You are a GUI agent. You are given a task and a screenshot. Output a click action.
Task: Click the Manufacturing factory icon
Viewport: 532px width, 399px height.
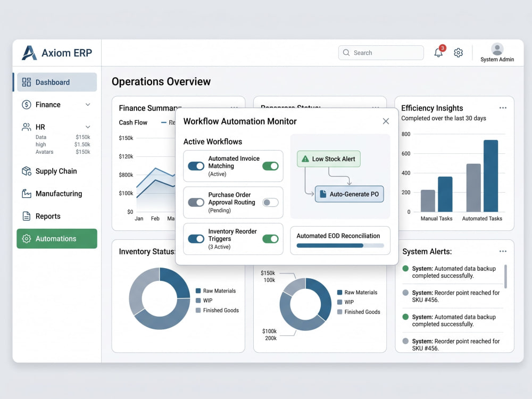coord(27,194)
